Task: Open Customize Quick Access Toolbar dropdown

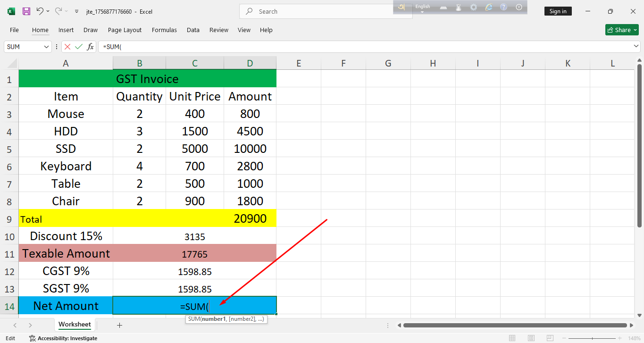Action: click(77, 11)
